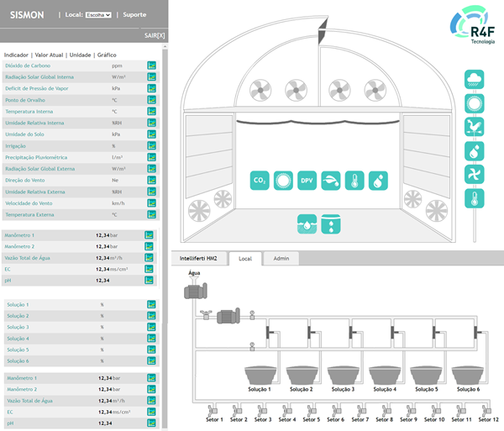Select the Intelliferti HM2 tab
The height and width of the screenshot is (431, 504).
199,259
